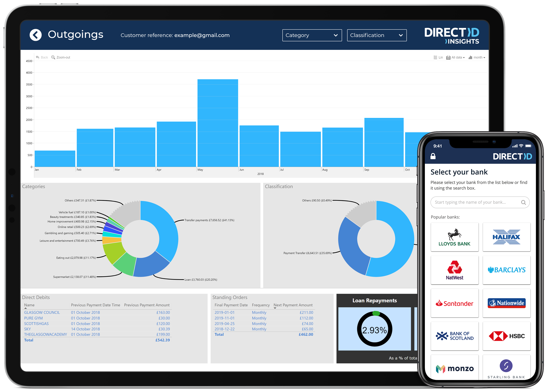Click 'Supermarket £2,138.07 (£11.48%)' label
Viewport: 548px width, 392px height.
click(74, 277)
